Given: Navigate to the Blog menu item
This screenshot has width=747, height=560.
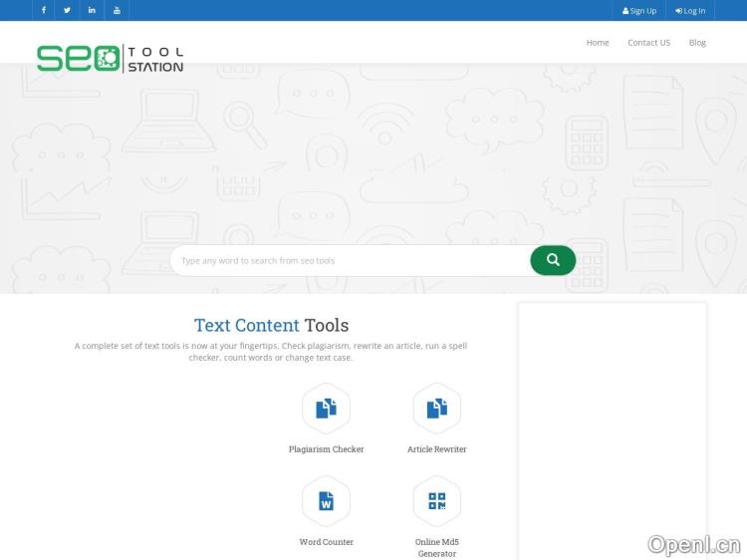Looking at the screenshot, I should [x=697, y=43].
